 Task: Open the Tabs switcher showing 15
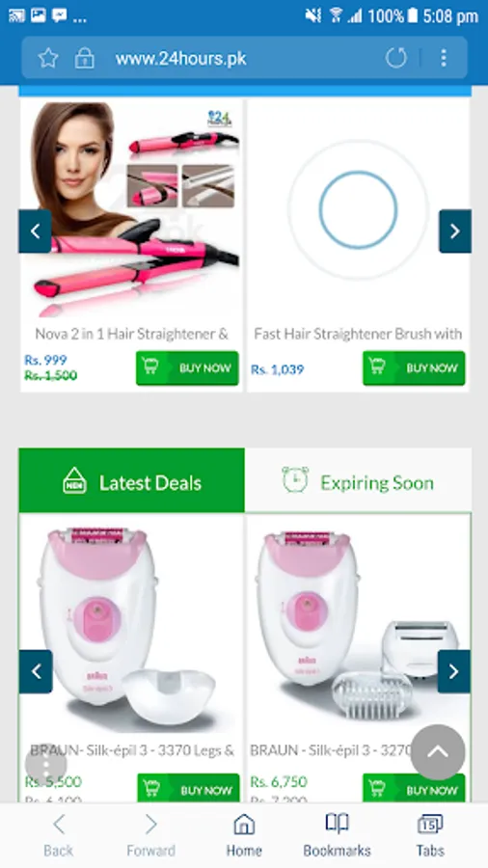pos(430,835)
